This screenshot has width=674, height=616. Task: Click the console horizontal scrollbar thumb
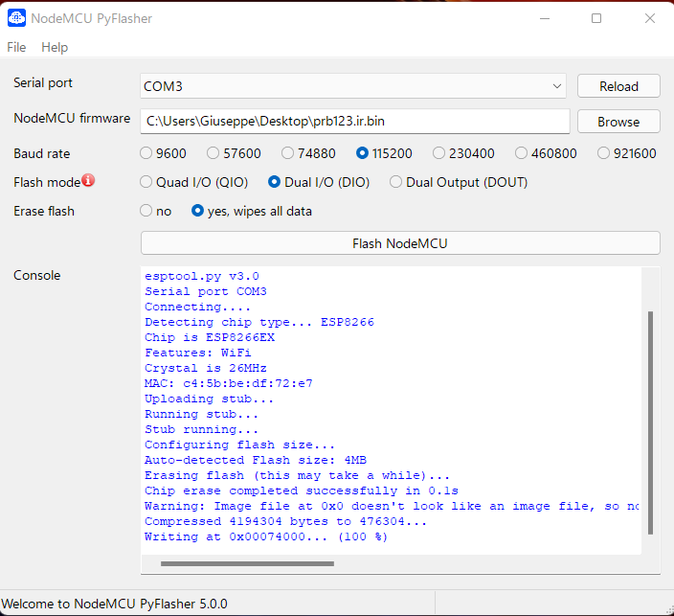(247, 563)
